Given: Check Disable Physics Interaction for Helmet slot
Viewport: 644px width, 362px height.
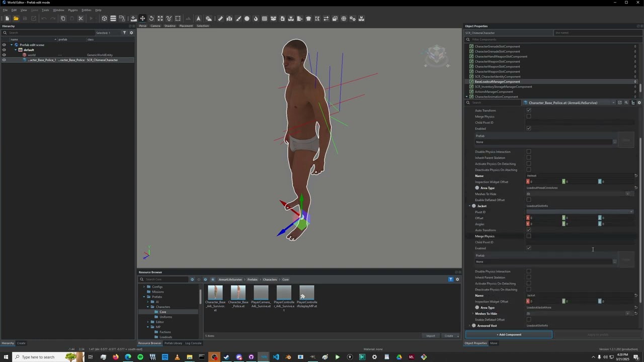Looking at the screenshot, I should pos(528,151).
